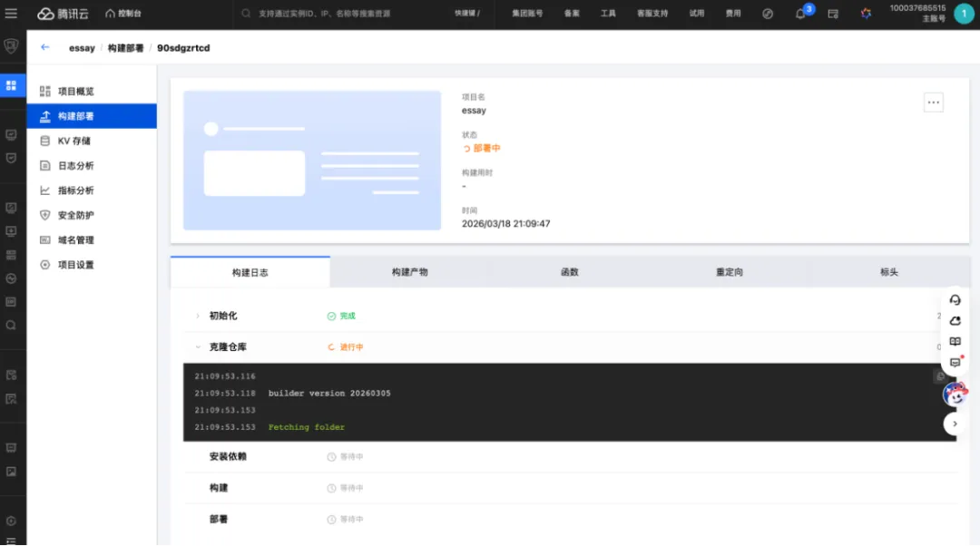
Task: Open 工具 menu
Action: [x=607, y=13]
